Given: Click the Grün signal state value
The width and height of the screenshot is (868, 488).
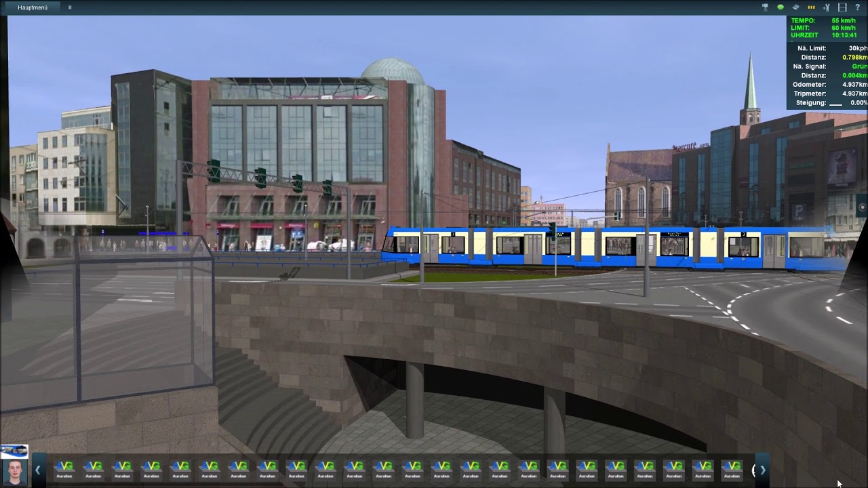Looking at the screenshot, I should 860,66.
